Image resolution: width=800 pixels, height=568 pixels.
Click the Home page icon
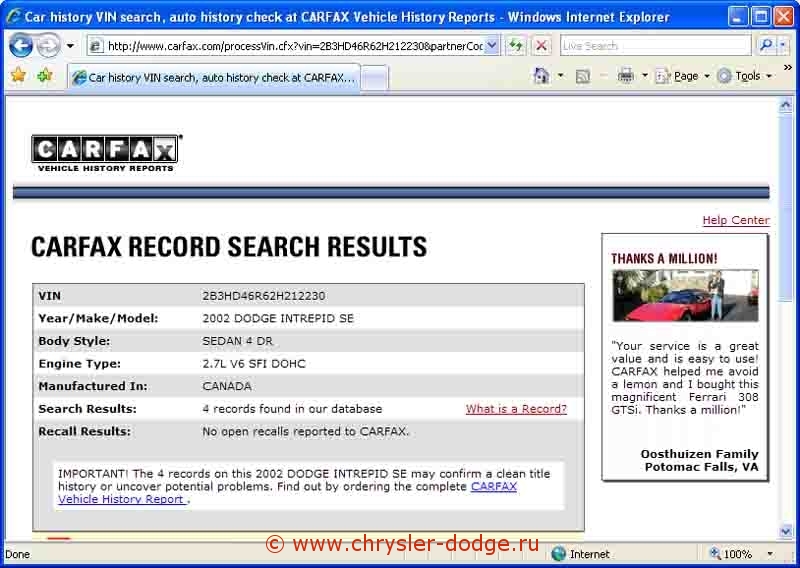(x=541, y=76)
